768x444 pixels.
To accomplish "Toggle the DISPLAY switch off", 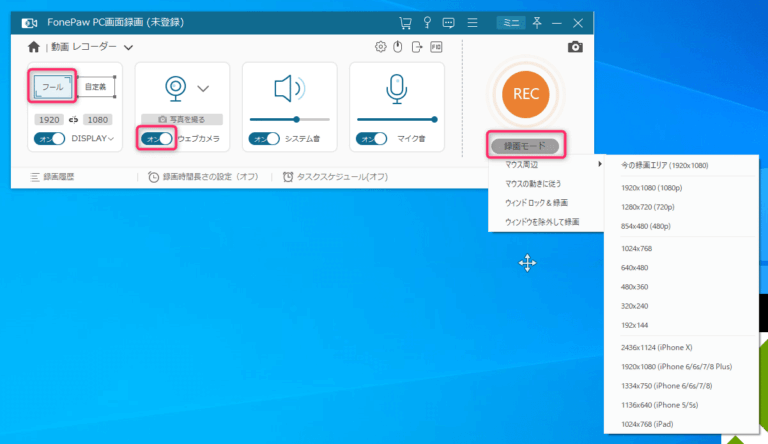I will tap(50, 138).
